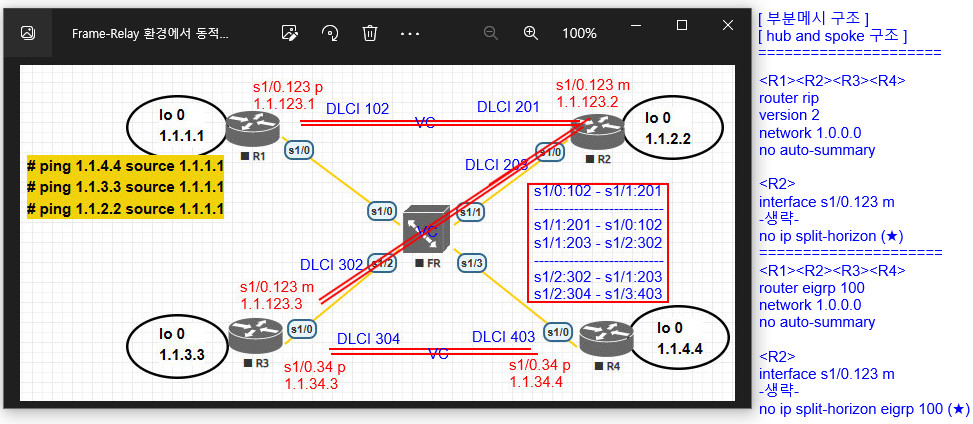Click the ping 1.1.4.4 command line
The height and width of the screenshot is (424, 973).
[x=125, y=166]
